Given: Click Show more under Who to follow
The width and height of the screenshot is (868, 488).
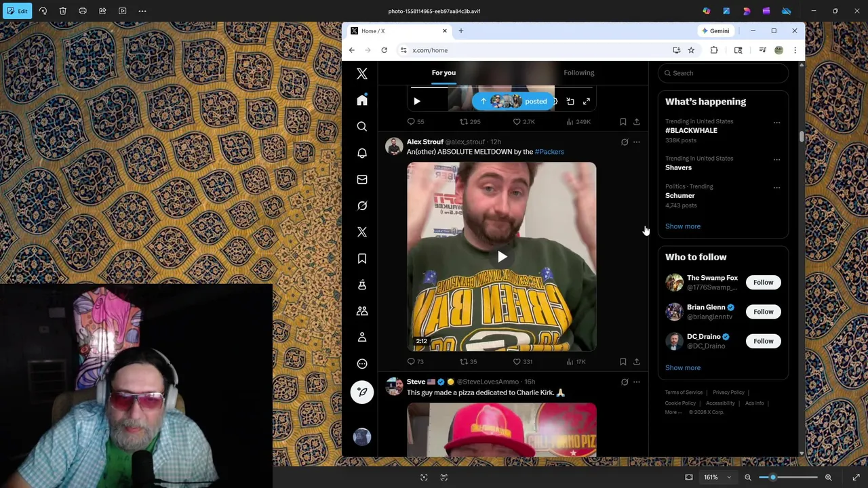Looking at the screenshot, I should point(683,368).
